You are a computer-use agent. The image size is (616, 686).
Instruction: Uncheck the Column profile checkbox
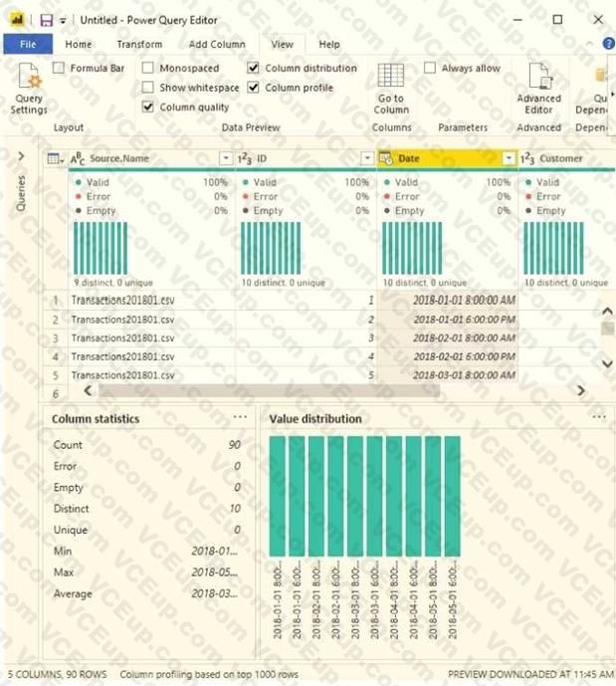click(x=253, y=88)
